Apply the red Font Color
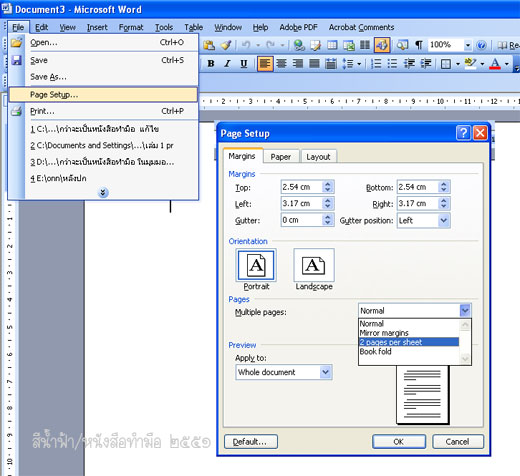The image size is (520, 476). click(x=495, y=63)
